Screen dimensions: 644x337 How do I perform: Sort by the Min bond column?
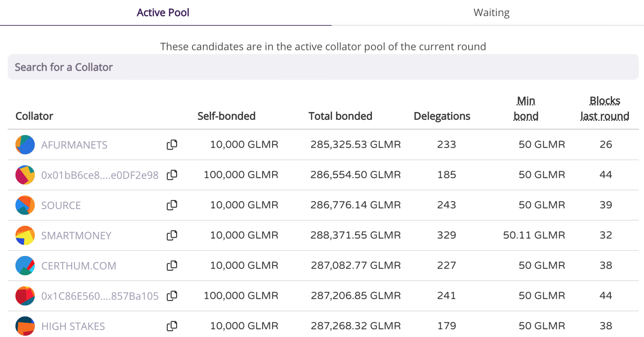click(526, 108)
